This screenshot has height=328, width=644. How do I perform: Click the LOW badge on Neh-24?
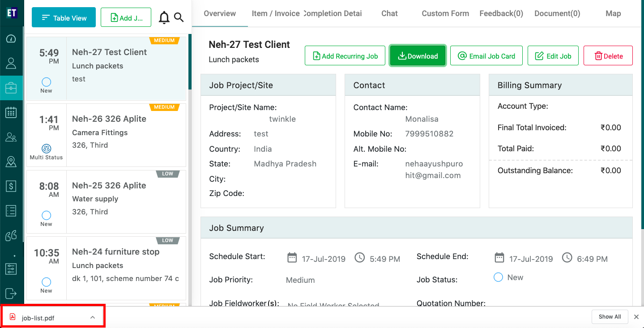[167, 240]
